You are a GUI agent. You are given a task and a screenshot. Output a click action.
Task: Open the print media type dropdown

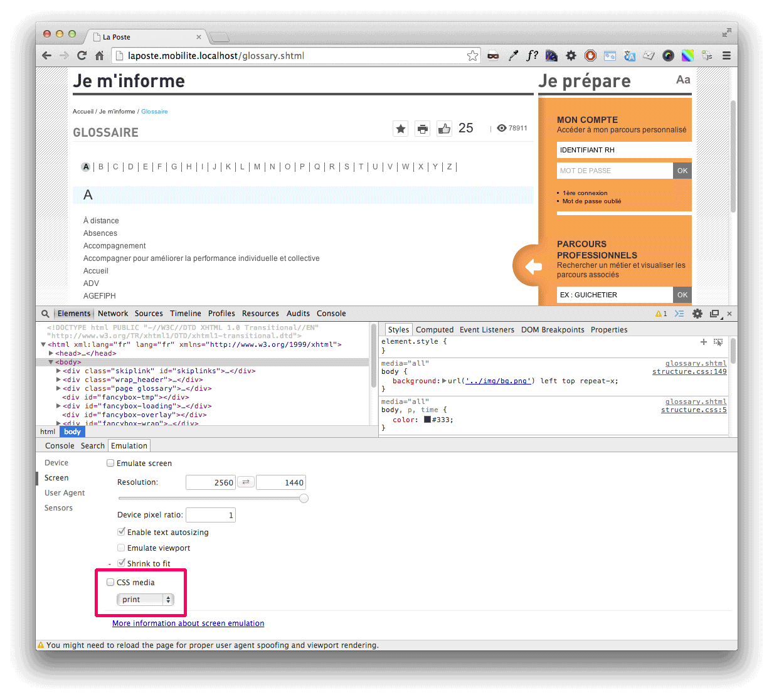[145, 600]
